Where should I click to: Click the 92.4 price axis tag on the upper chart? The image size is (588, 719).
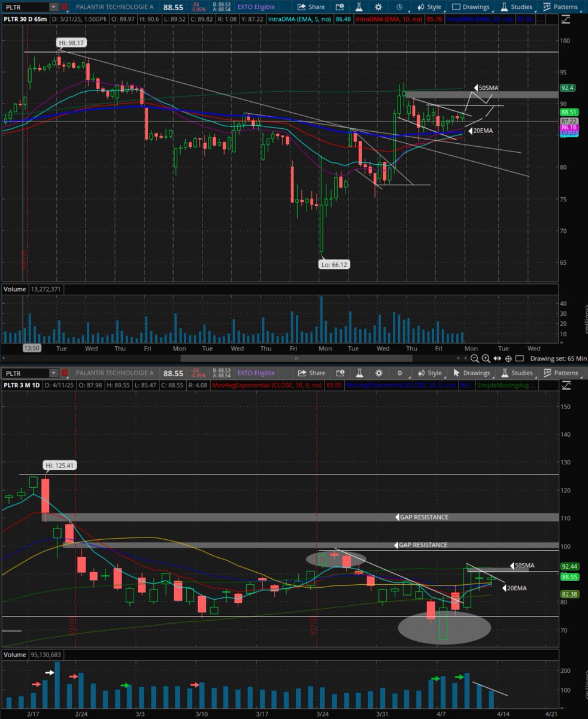(x=568, y=87)
